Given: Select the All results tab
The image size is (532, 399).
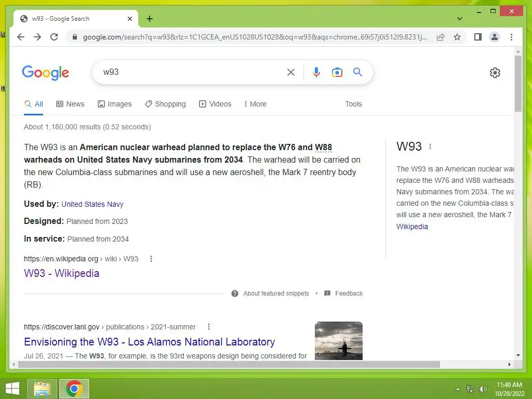Looking at the screenshot, I should pos(34,104).
